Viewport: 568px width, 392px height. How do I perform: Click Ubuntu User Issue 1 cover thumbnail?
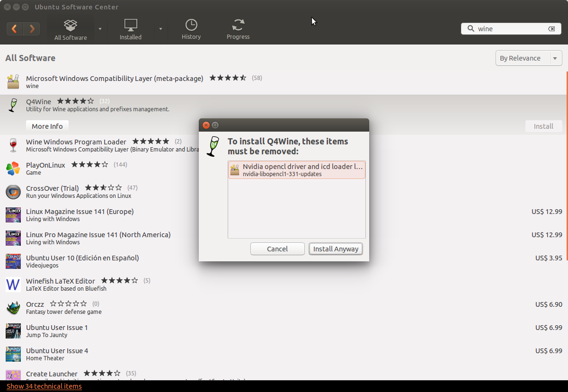(x=13, y=331)
